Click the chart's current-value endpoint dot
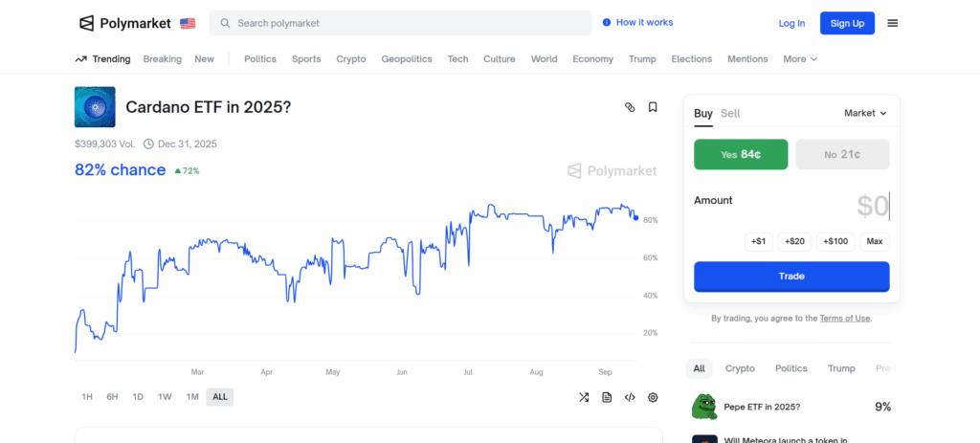Screen dimensions: 980x443 (x=636, y=218)
